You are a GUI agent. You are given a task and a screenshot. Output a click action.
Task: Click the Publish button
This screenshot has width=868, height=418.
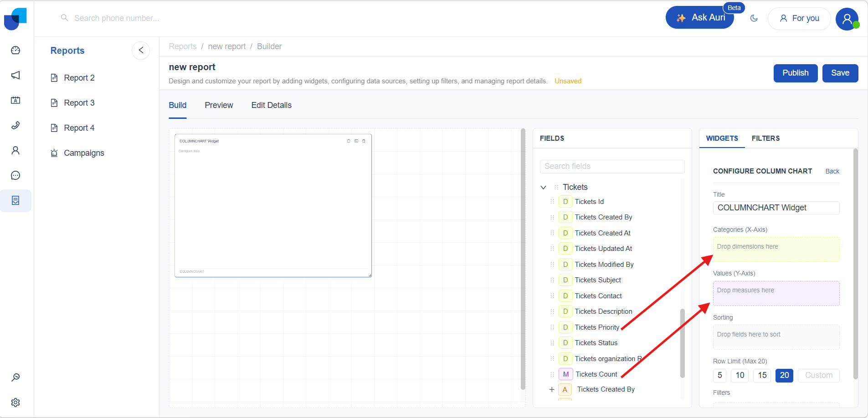click(795, 73)
